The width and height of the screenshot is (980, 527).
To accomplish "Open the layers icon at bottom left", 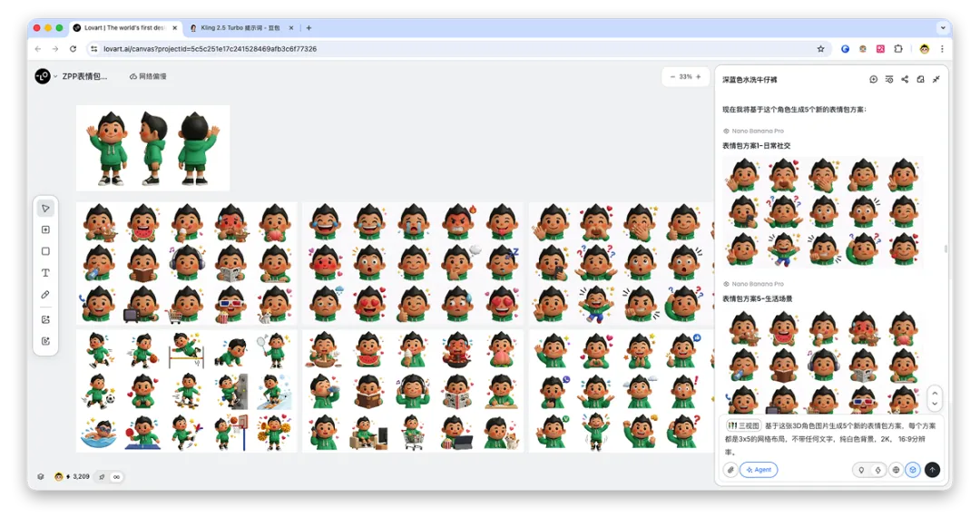I will 40,476.
